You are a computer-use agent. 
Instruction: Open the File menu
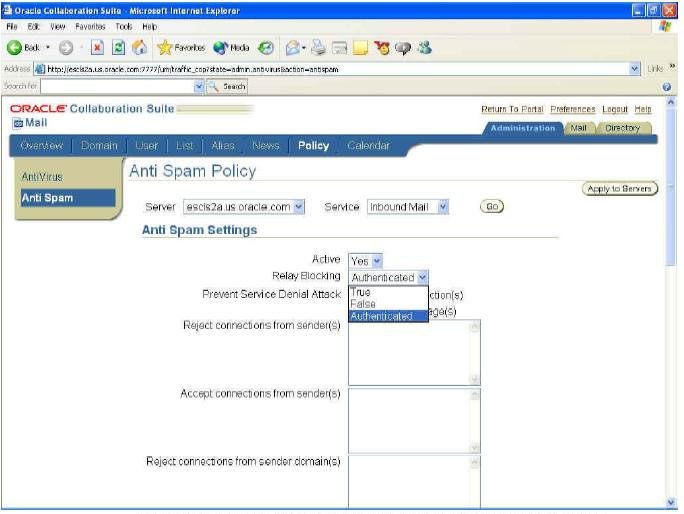[12, 27]
